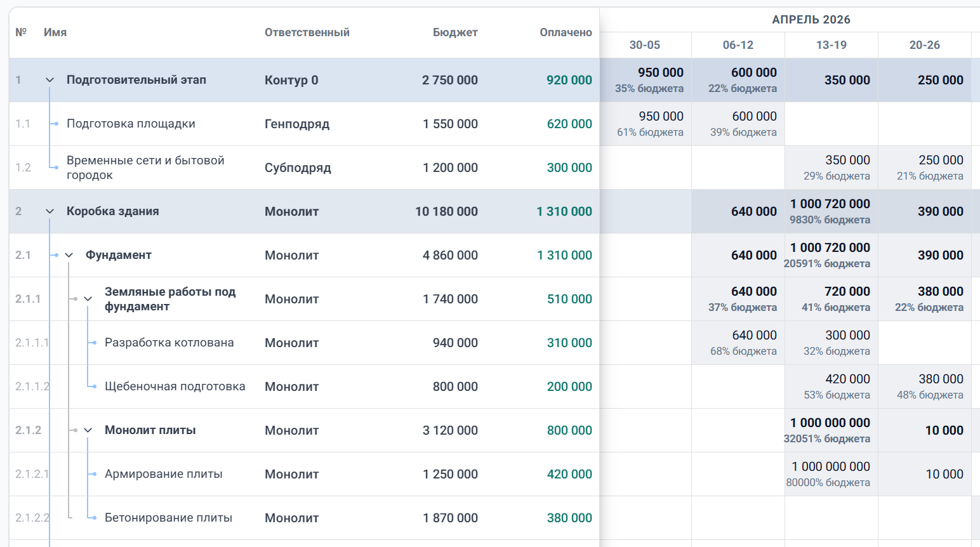Collapse the Земляные работы под фундамент chevron
The height and width of the screenshot is (547, 980).
88,299
